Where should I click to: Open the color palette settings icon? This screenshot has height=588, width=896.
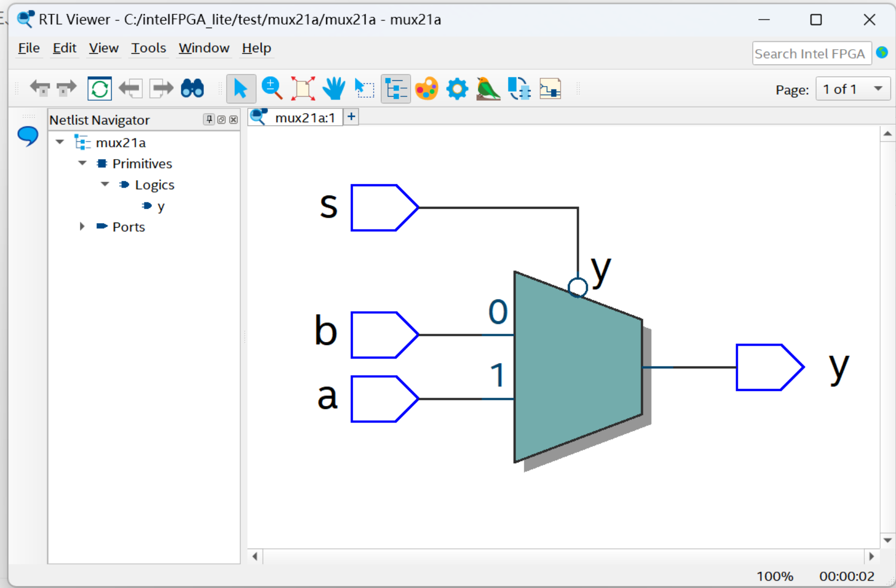click(x=426, y=89)
